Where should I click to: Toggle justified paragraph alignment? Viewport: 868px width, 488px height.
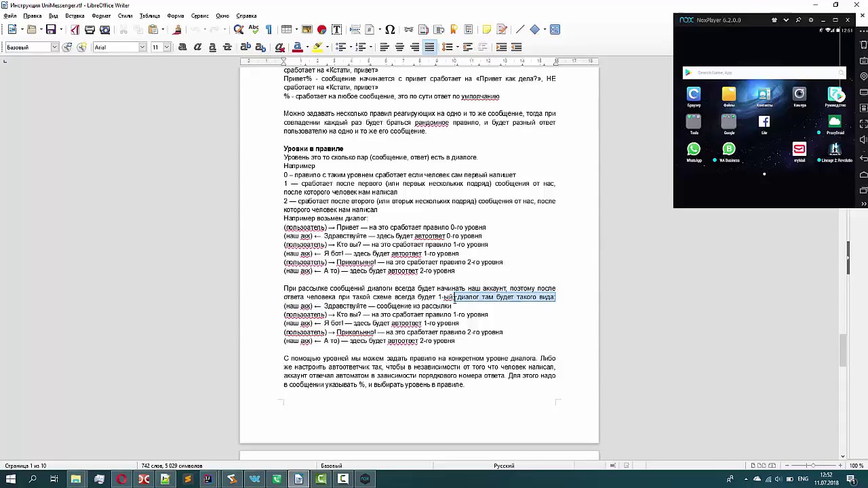point(429,47)
